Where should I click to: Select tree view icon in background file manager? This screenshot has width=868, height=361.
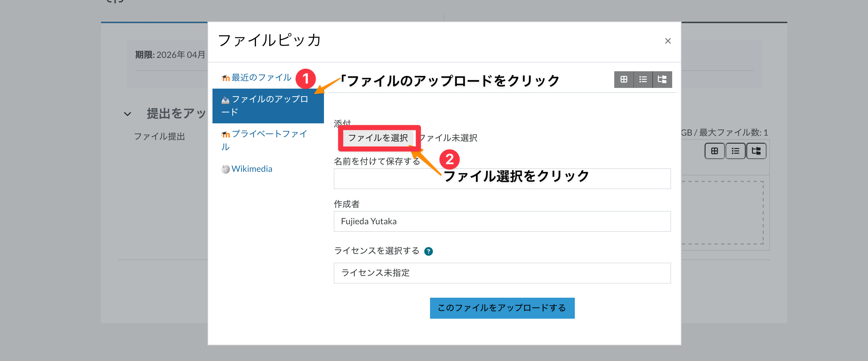757,151
